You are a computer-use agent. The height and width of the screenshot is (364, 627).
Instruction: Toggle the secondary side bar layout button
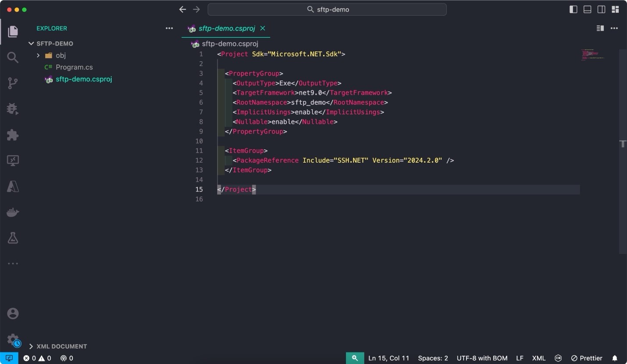coord(601,9)
